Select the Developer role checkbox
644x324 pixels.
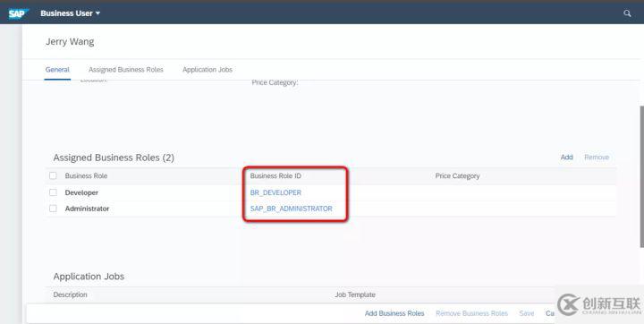53,192
